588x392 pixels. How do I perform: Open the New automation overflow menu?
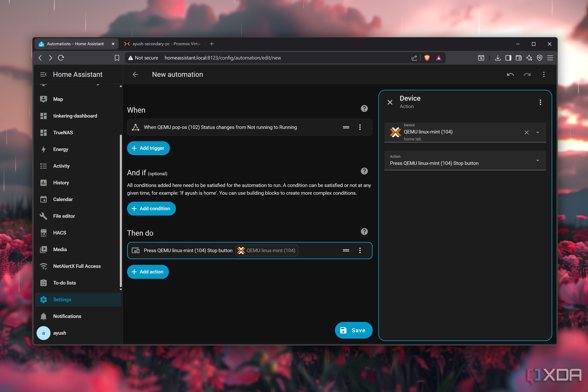tap(544, 74)
